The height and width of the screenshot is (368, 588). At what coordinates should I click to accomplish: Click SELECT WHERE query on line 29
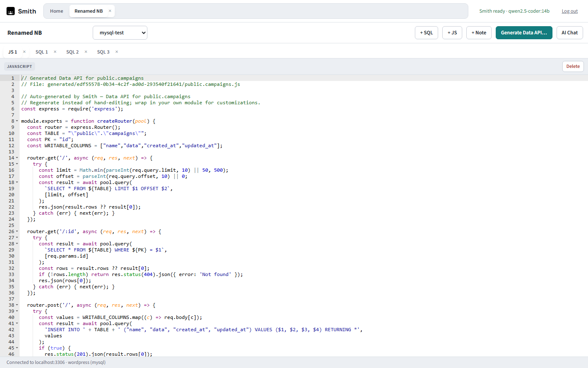[106, 250]
